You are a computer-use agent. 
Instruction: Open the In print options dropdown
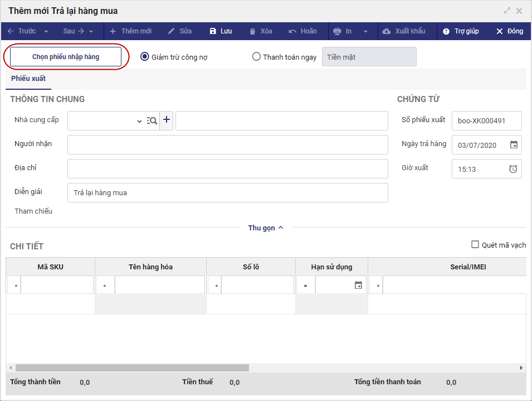(365, 32)
